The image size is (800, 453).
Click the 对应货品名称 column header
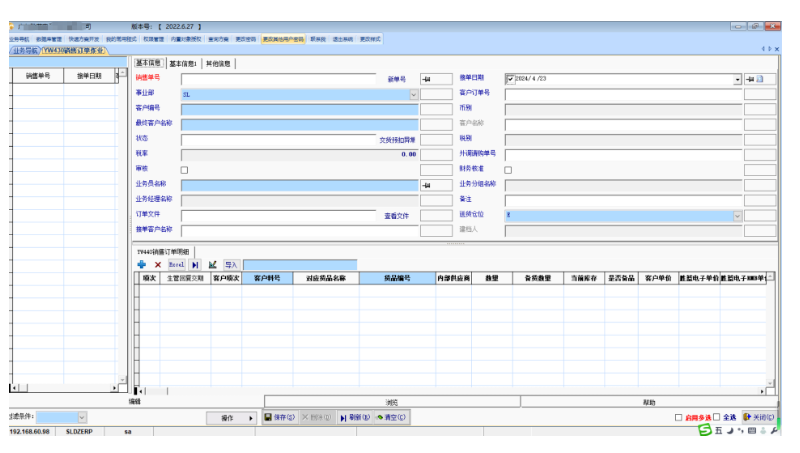[326, 278]
